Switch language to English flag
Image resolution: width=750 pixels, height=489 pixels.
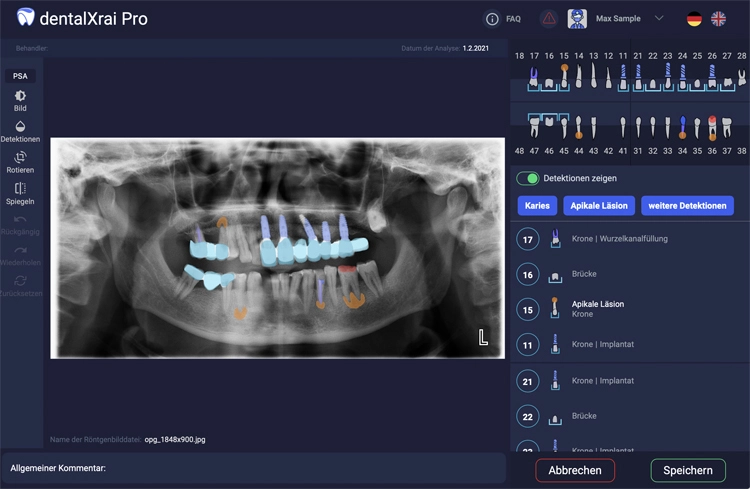[719, 19]
